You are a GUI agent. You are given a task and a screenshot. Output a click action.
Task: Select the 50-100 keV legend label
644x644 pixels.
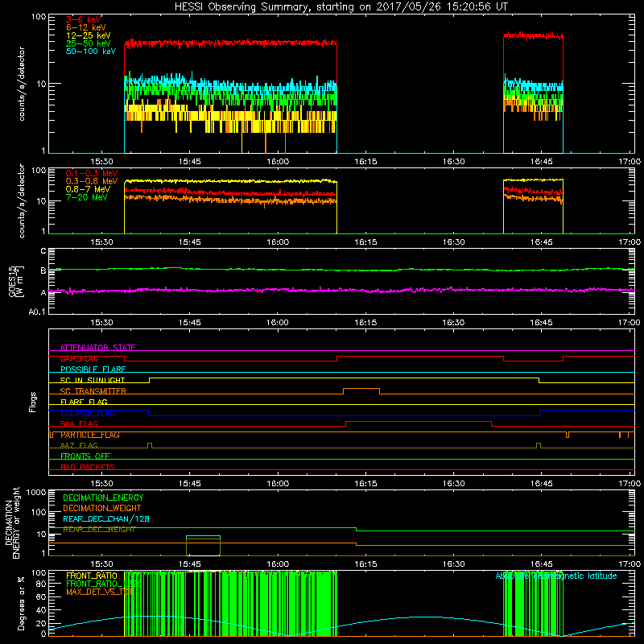click(x=91, y=52)
